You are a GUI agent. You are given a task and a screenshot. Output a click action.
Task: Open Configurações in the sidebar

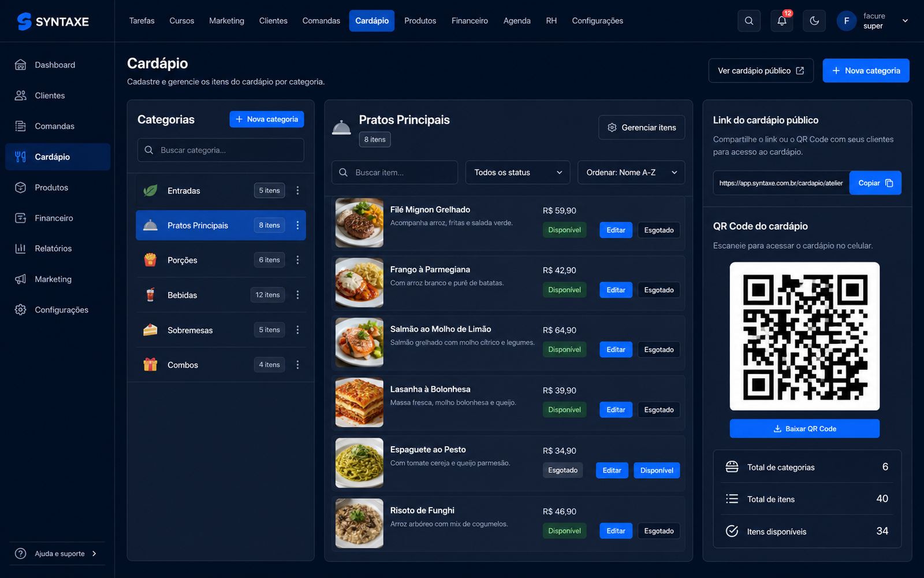point(58,310)
